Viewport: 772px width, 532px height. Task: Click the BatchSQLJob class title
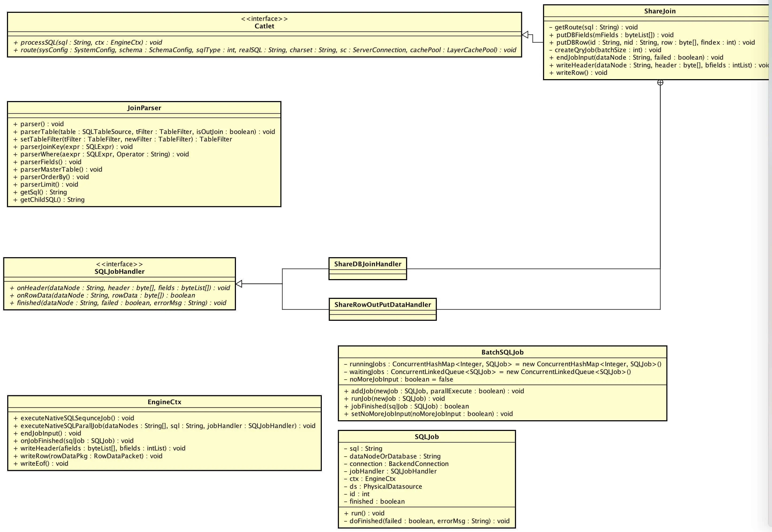[x=502, y=352]
